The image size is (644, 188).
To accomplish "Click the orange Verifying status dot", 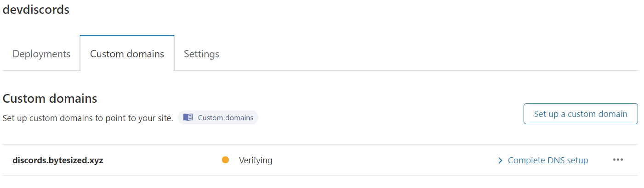I will pyautogui.click(x=225, y=160).
